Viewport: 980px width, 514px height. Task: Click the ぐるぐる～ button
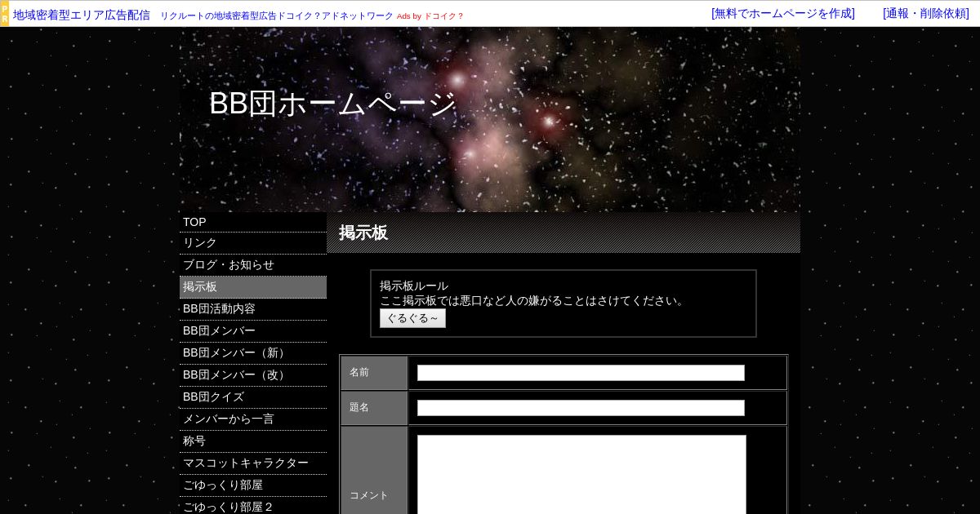click(412, 318)
